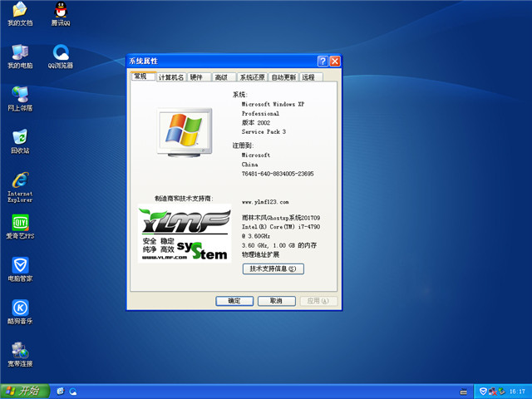Image resolution: width=532 pixels, height=399 pixels.
Task: Click the text www.ylmf123.com
Action: click(265, 202)
